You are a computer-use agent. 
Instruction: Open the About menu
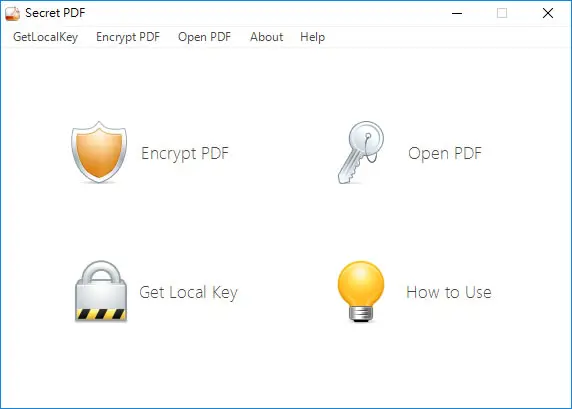click(267, 37)
